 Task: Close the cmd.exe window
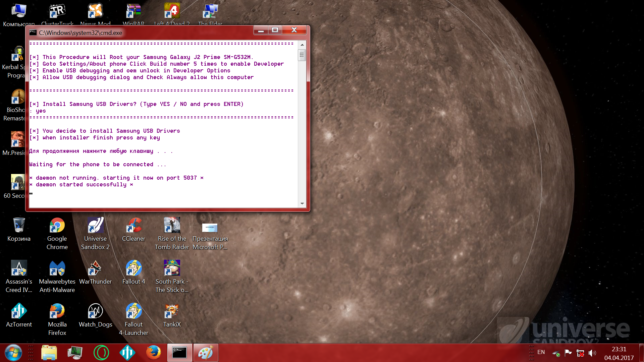coord(294,30)
